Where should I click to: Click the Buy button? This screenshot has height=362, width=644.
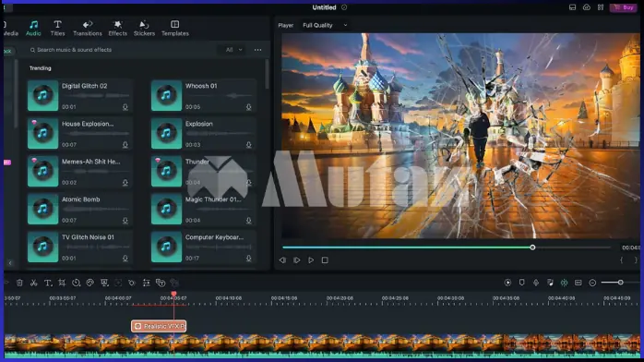[624, 7]
